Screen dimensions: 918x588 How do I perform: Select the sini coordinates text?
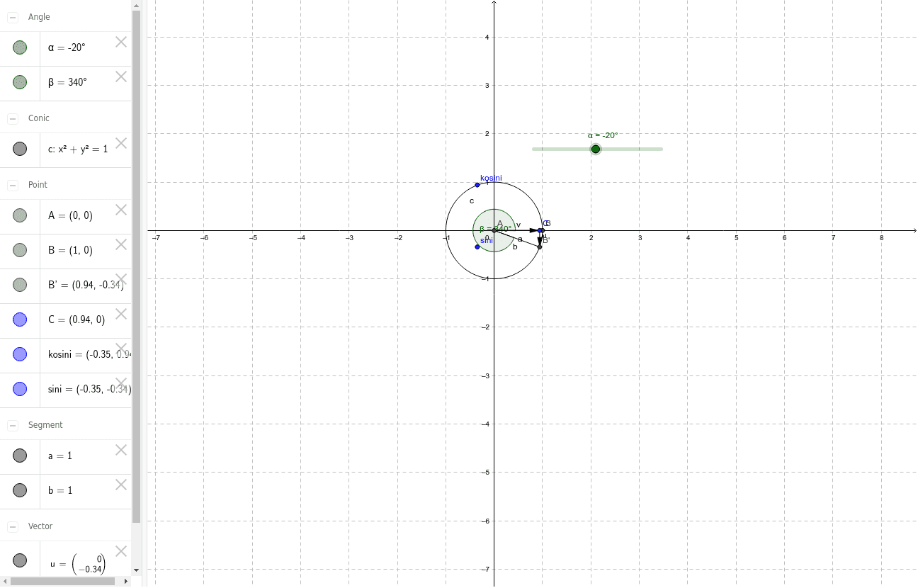point(89,389)
